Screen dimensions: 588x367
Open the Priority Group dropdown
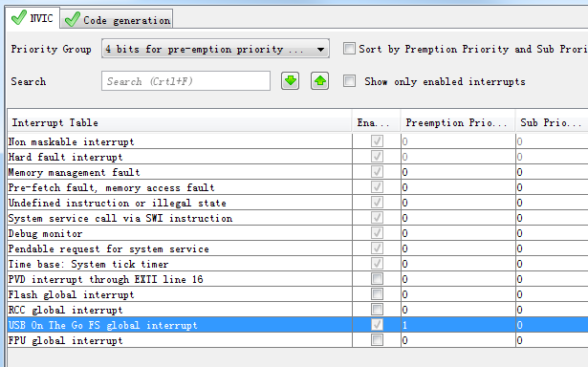click(x=215, y=49)
